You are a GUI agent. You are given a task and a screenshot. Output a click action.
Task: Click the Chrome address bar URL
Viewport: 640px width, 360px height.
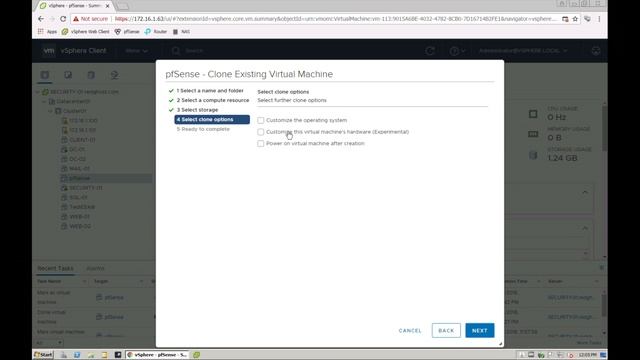pos(335,19)
